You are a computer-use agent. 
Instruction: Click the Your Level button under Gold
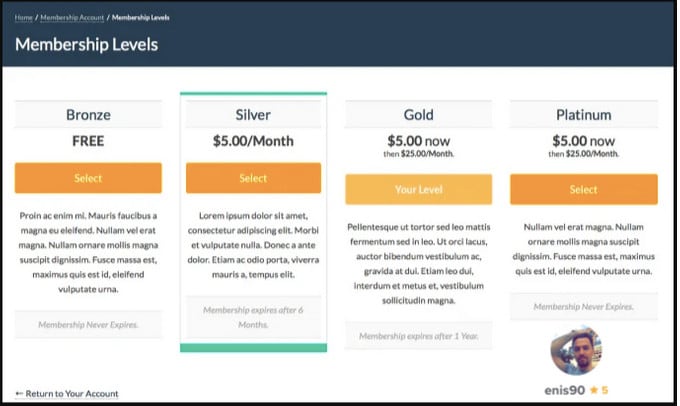pyautogui.click(x=418, y=189)
